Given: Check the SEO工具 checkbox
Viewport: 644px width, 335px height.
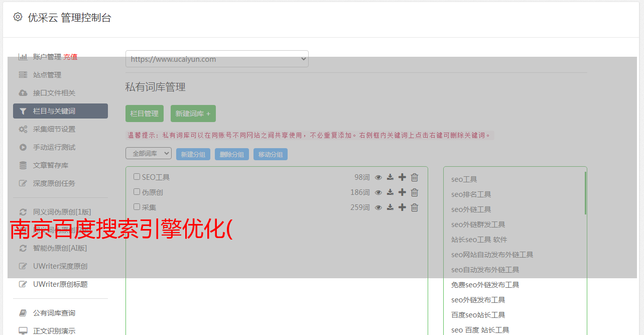Looking at the screenshot, I should (x=137, y=177).
